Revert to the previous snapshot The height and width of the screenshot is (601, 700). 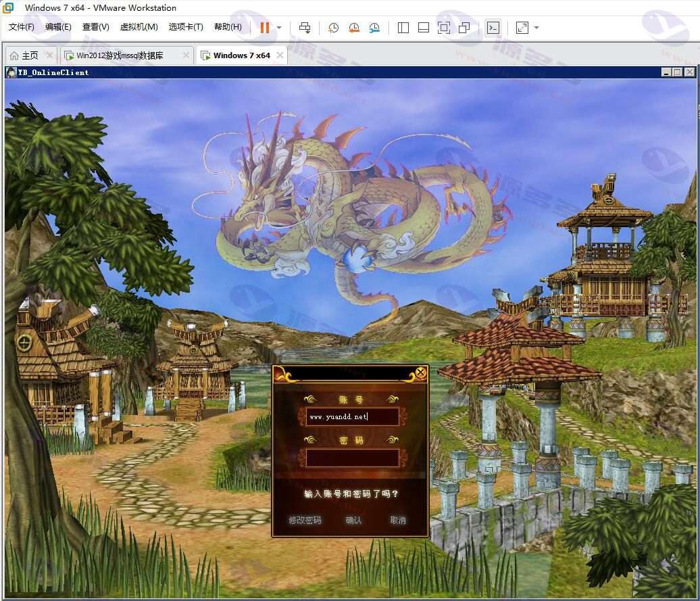click(x=354, y=28)
